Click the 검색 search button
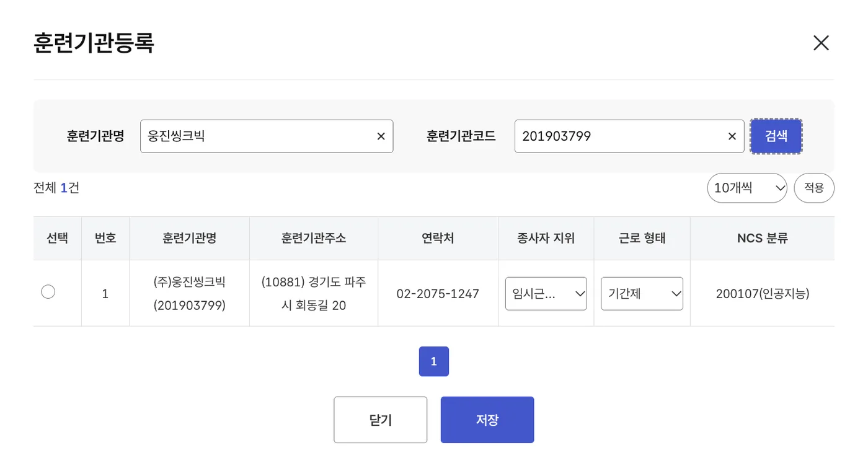868x476 pixels. coord(776,136)
